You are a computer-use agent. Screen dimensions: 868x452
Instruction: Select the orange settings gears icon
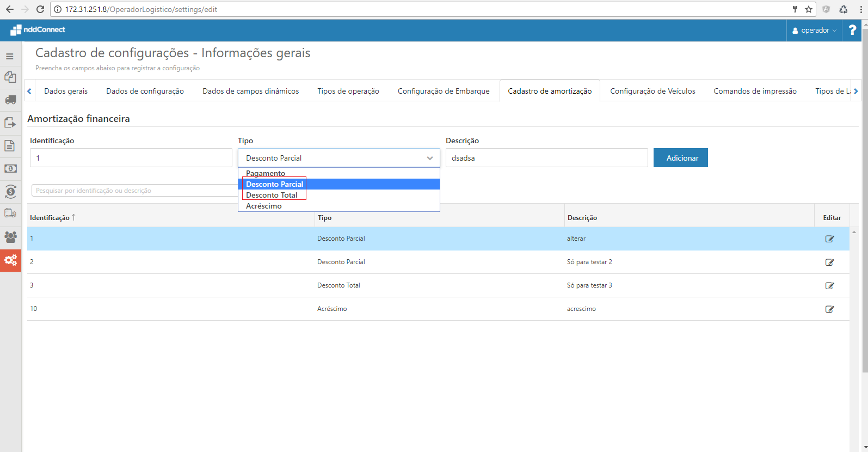point(10,260)
